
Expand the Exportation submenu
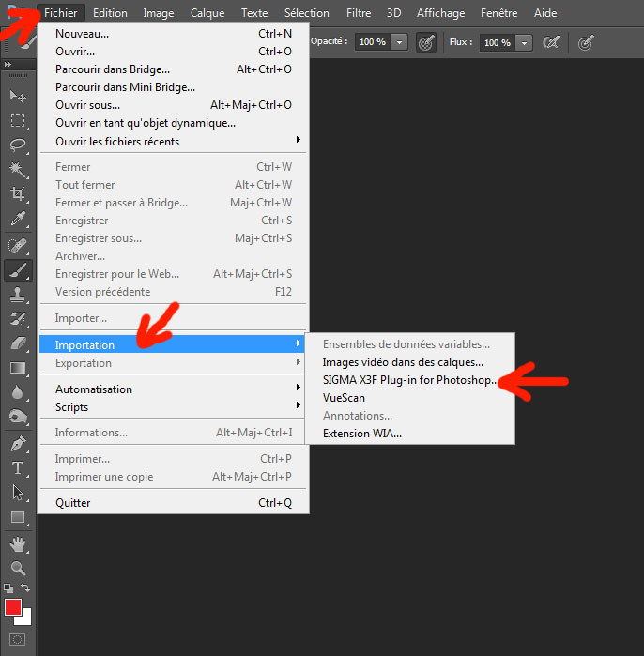173,363
